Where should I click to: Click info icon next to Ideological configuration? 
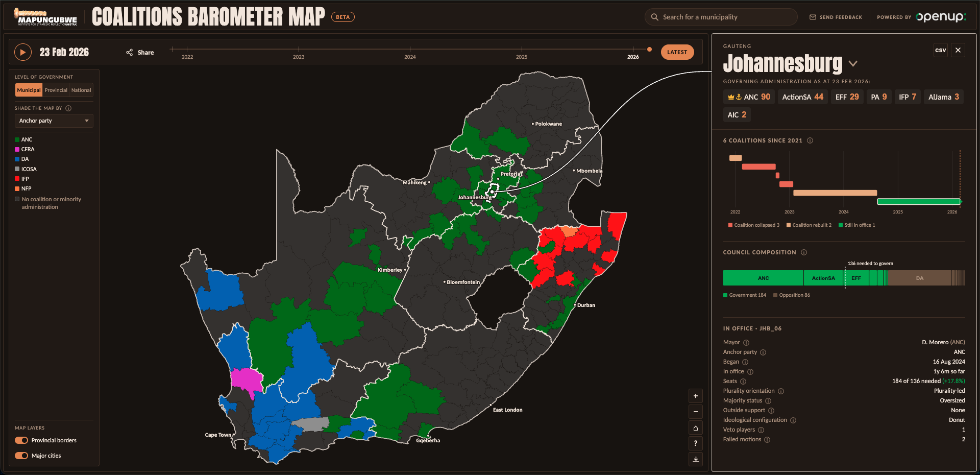click(793, 420)
